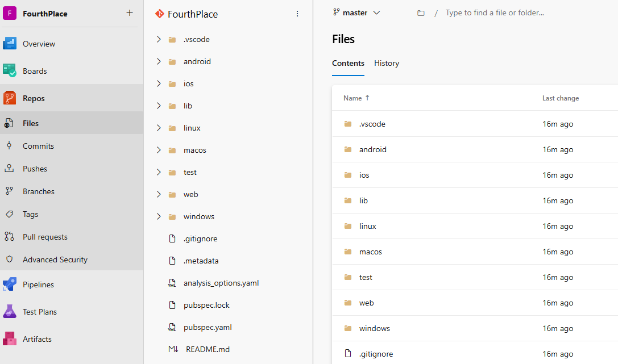Click the Files icon in the sidebar
The image size is (618, 364).
(x=9, y=123)
